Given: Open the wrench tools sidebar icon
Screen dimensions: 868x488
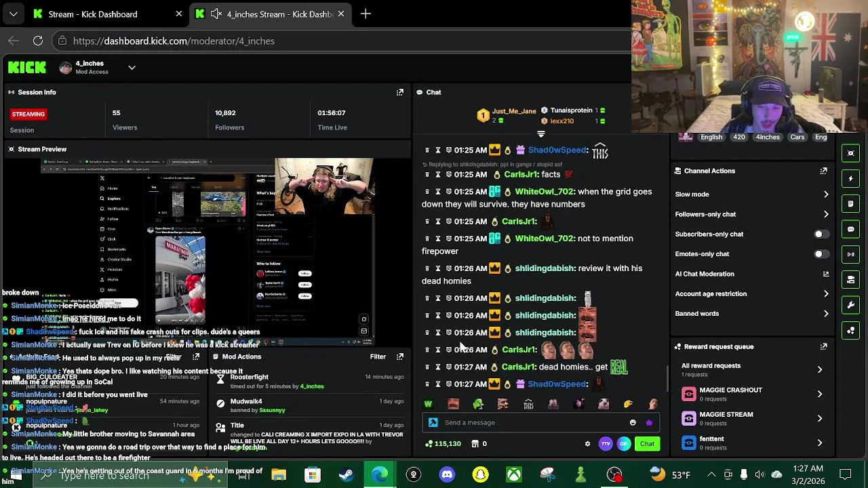Looking at the screenshot, I should [851, 305].
